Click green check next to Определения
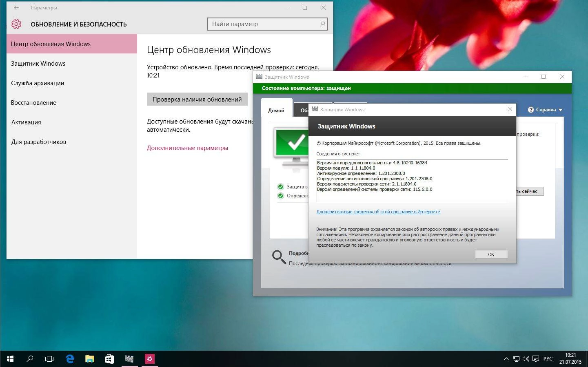 click(x=280, y=196)
